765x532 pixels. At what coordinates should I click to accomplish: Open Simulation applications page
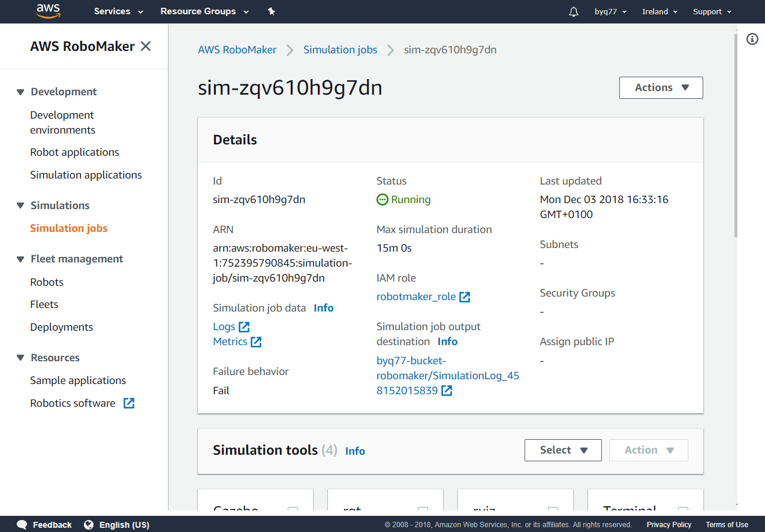click(x=86, y=175)
